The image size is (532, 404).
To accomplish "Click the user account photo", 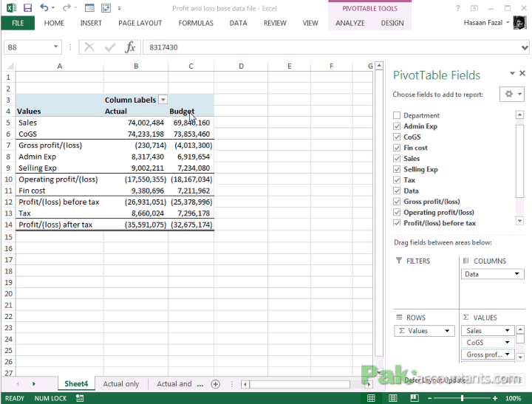I will pos(519,22).
